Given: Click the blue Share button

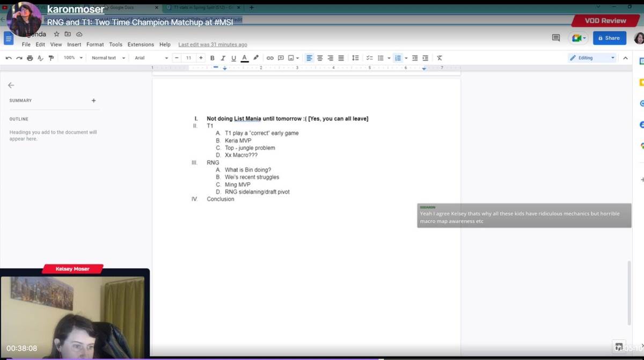Looking at the screenshot, I should (609, 38).
